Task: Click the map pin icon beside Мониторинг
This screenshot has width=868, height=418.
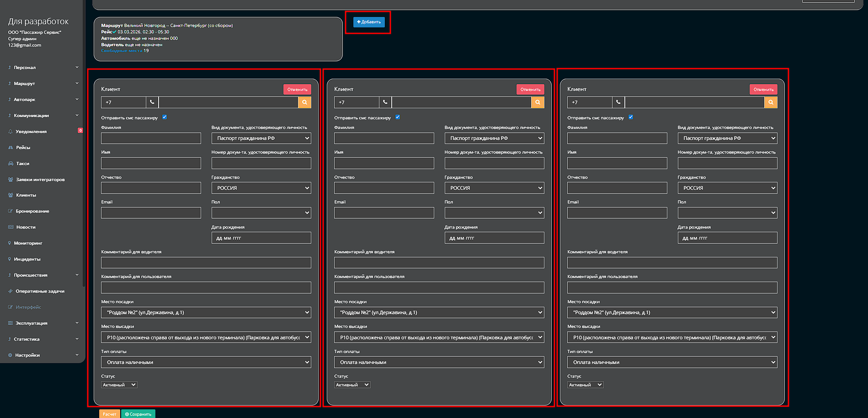Action: click(x=10, y=243)
